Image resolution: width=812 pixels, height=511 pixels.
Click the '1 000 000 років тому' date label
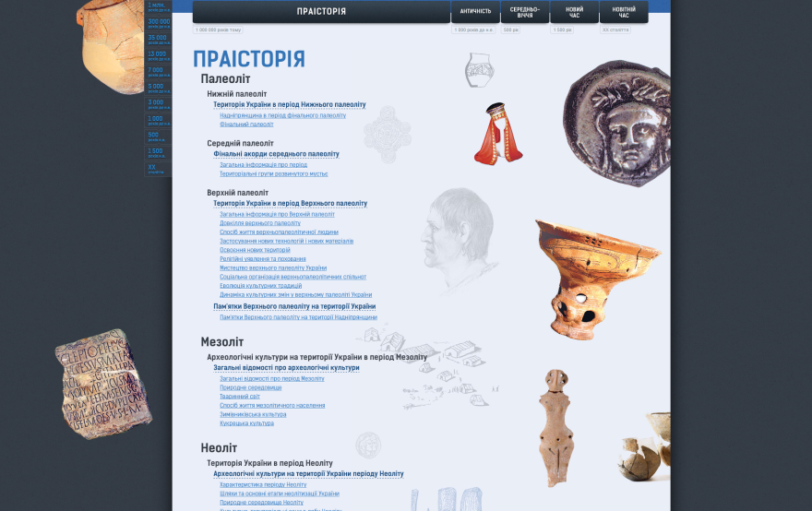(x=218, y=30)
